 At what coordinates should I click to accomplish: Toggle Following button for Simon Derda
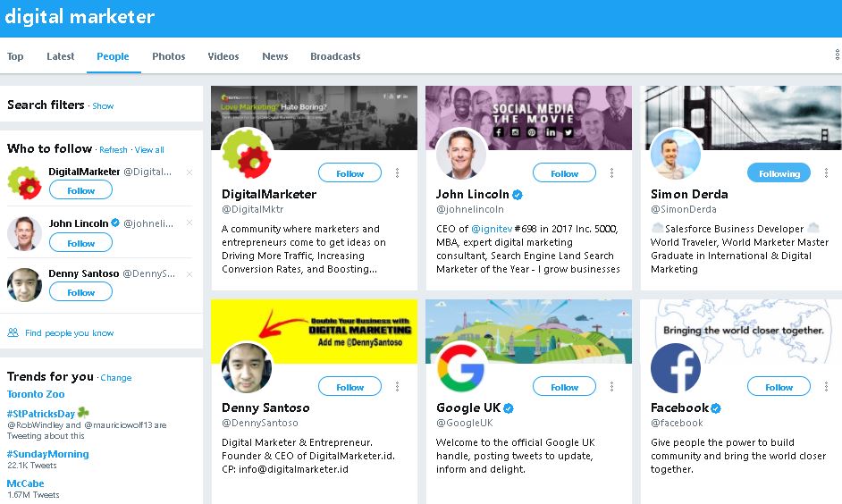779,172
